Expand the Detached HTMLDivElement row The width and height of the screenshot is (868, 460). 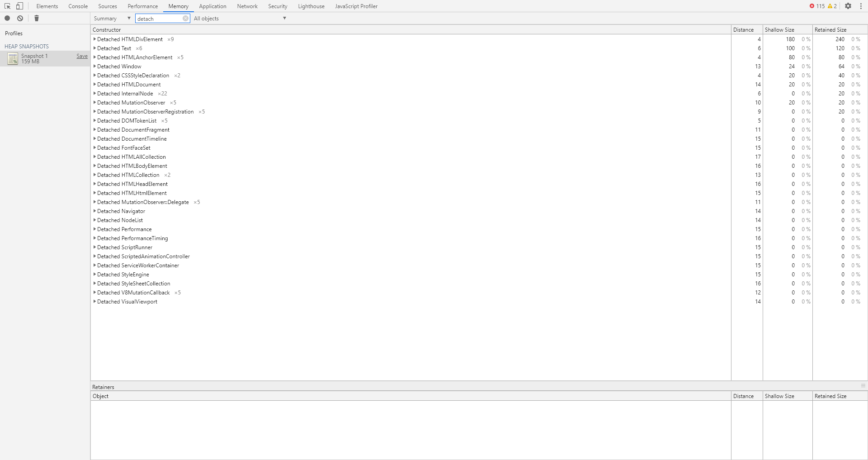click(94, 39)
